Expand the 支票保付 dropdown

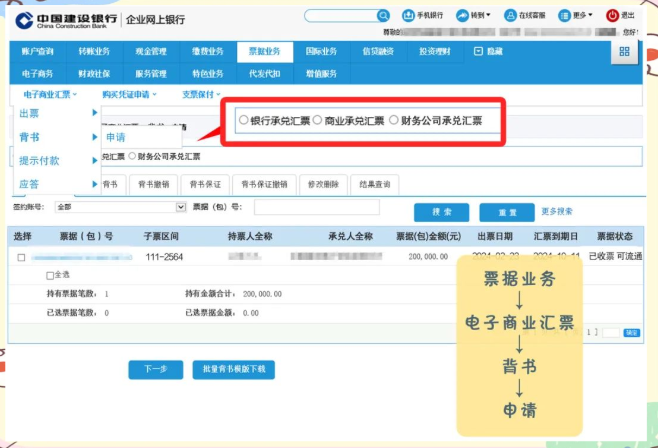coord(201,94)
